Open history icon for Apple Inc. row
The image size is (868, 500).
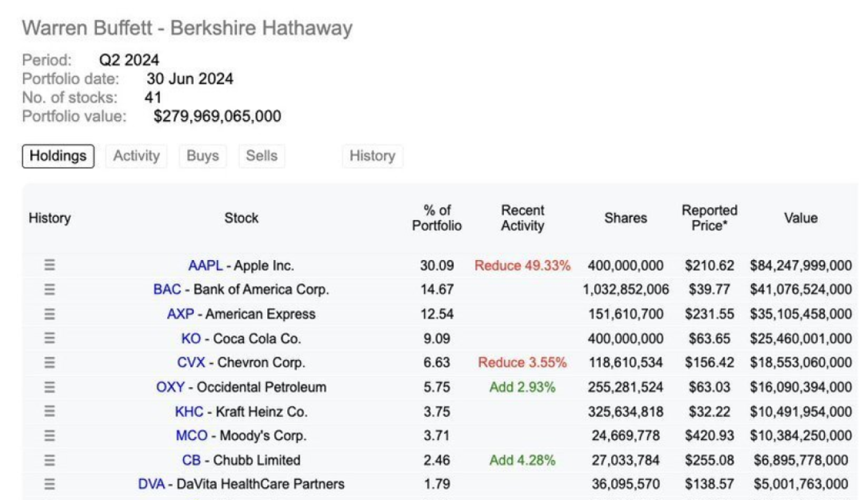[49, 265]
